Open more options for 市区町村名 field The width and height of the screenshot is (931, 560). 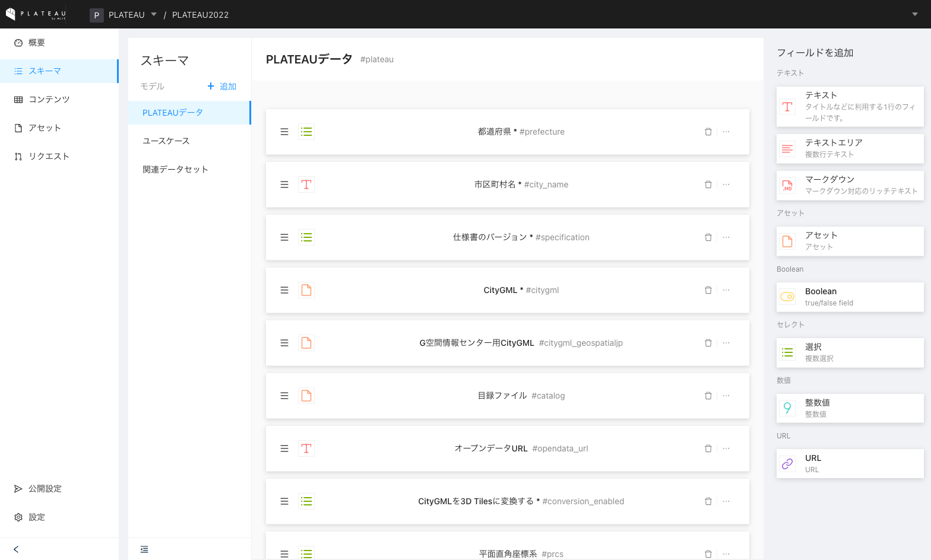pyautogui.click(x=726, y=184)
